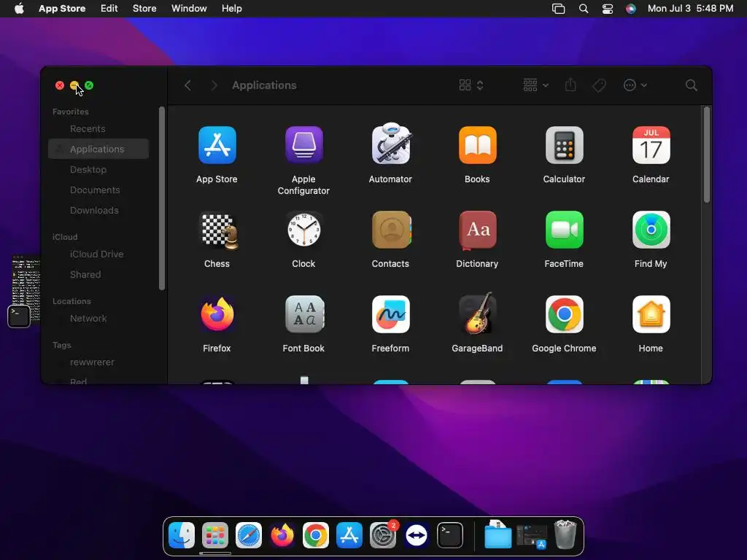Select the Apple Configurator app icon
Image resolution: width=747 pixels, height=560 pixels.
(x=303, y=145)
